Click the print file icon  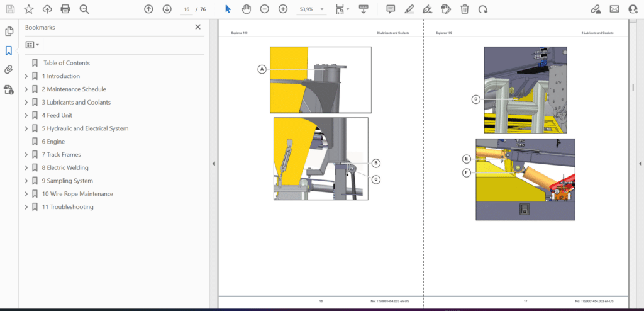coord(65,9)
